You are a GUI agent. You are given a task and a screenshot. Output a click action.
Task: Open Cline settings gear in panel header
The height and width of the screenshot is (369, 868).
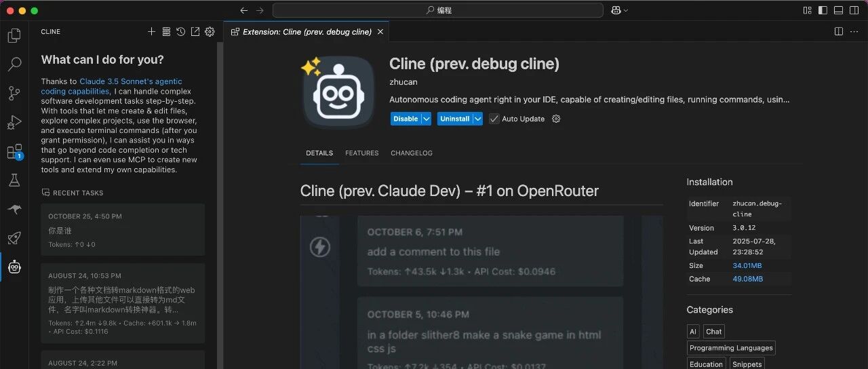(210, 32)
